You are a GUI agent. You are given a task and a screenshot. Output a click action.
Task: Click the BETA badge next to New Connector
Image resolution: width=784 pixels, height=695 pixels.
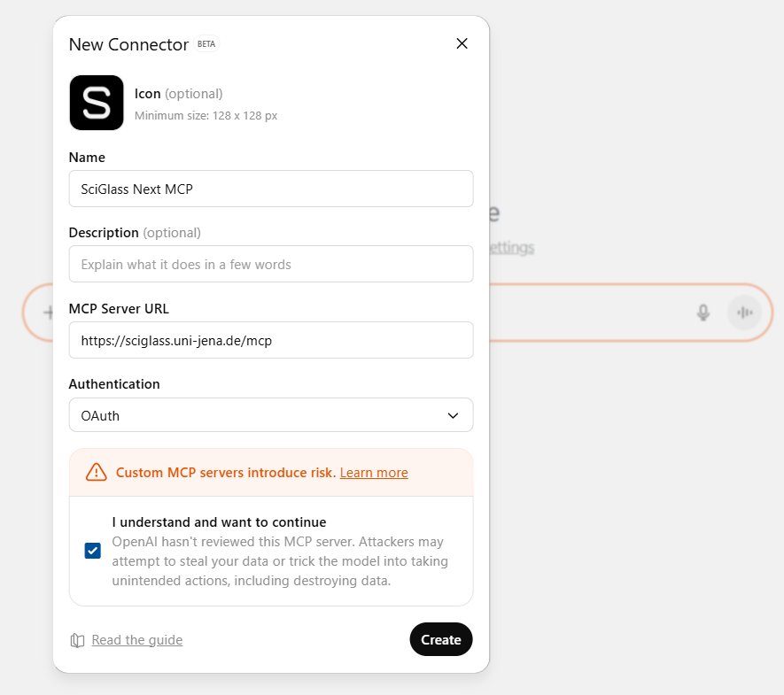206,44
